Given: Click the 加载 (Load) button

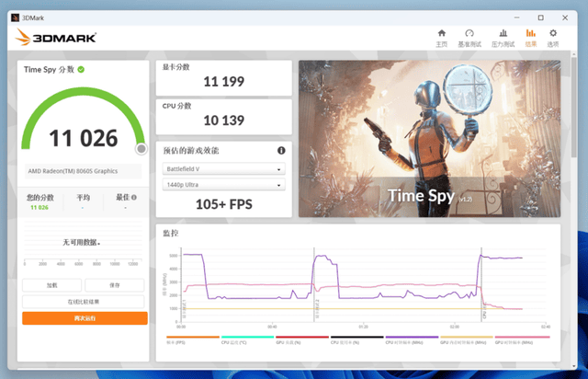Looking at the screenshot, I should point(52,285).
